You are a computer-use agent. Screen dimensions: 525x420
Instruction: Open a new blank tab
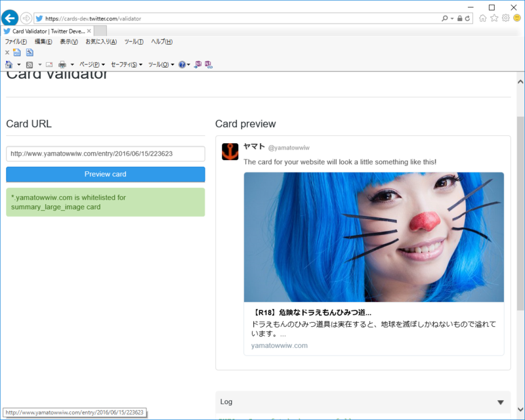[100, 31]
